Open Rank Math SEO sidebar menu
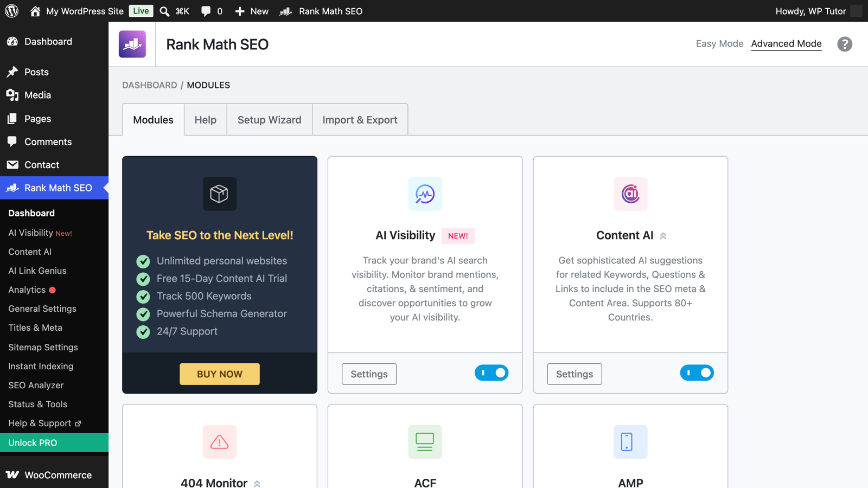Image resolution: width=868 pixels, height=488 pixels. pyautogui.click(x=54, y=188)
